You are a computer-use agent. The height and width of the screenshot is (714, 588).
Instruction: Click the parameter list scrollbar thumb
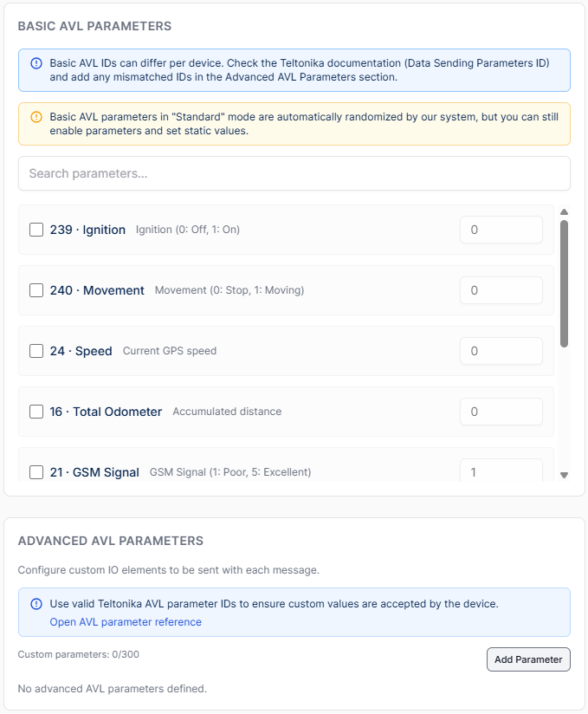pos(564,282)
